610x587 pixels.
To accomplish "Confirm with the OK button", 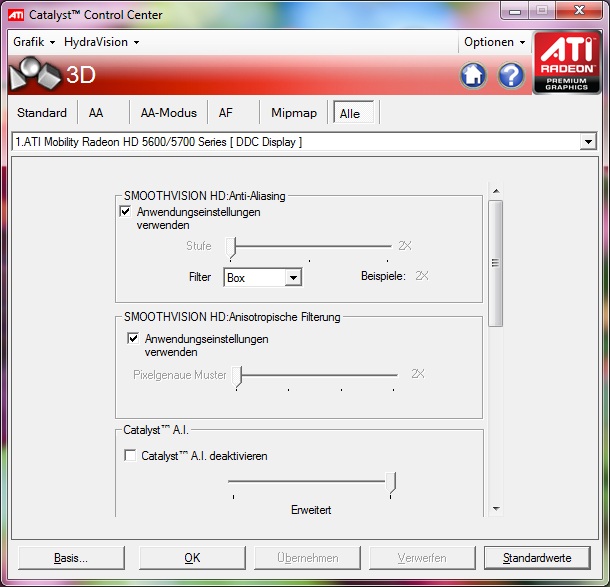I will (192, 558).
